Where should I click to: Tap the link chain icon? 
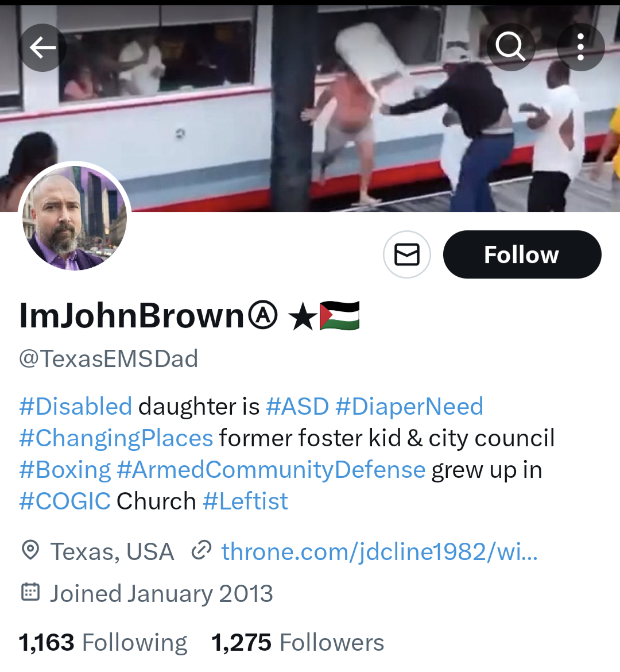pyautogui.click(x=201, y=551)
